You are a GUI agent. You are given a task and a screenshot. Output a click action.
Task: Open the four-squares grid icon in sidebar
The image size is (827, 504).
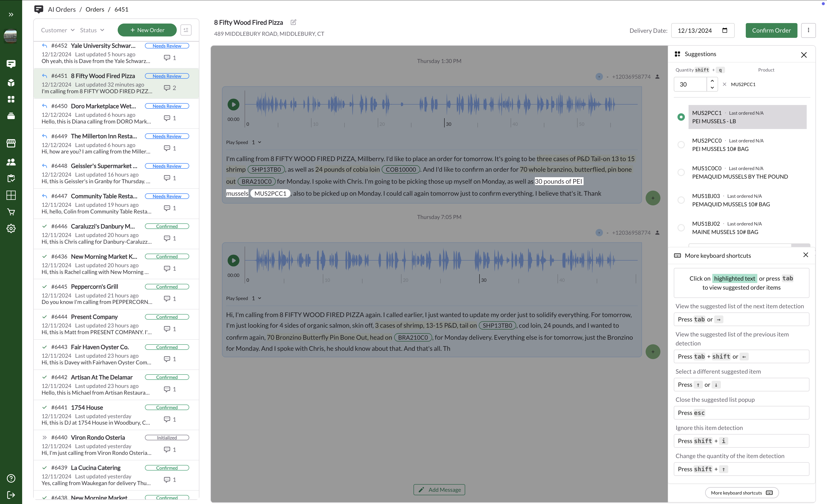coord(11,99)
